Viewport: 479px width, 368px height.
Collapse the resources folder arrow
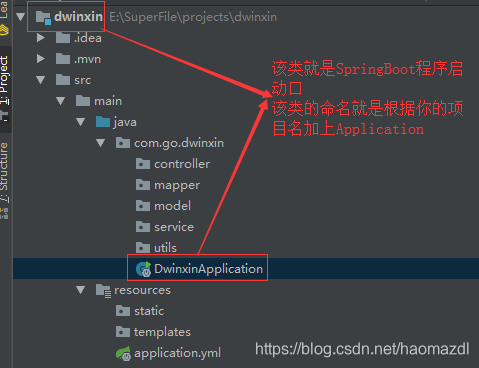(x=81, y=290)
